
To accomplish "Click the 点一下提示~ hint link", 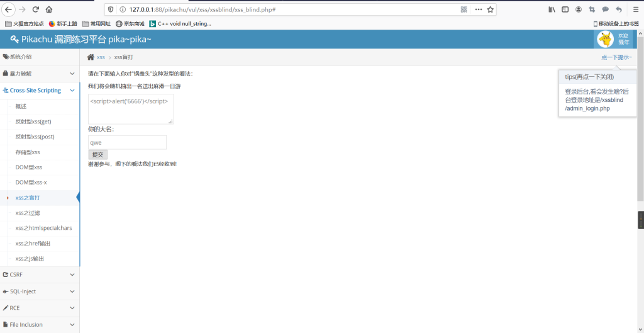I will click(x=616, y=57).
